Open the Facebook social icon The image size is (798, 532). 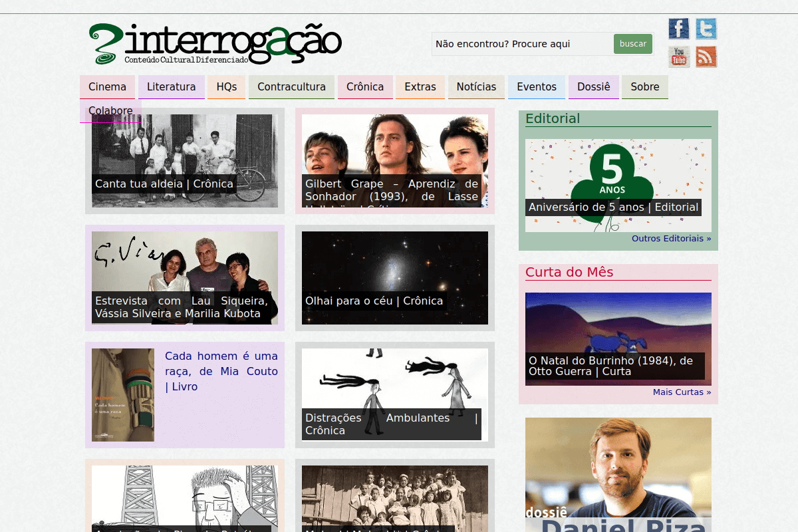point(679,29)
